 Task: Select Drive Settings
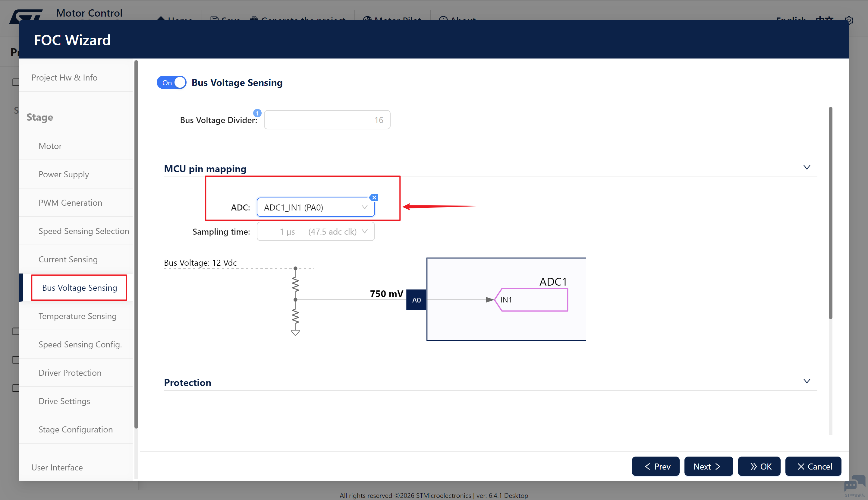64,401
